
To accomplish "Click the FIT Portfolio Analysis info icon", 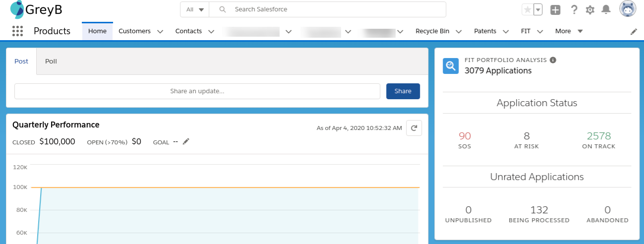I will [x=553, y=60].
